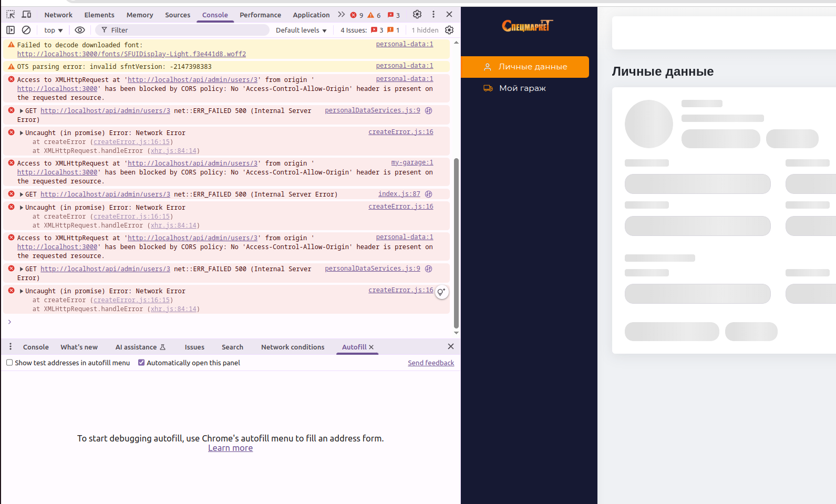Switch drawer to Search tab
The image size is (836, 504).
point(232,347)
